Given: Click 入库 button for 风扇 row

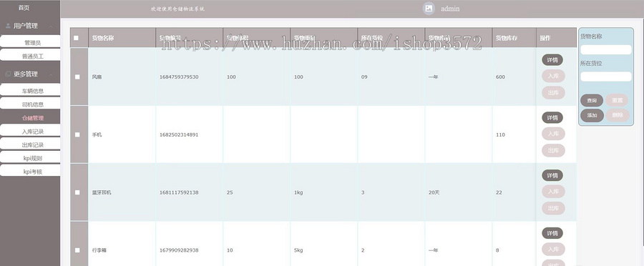Looking at the screenshot, I should pyautogui.click(x=553, y=76).
